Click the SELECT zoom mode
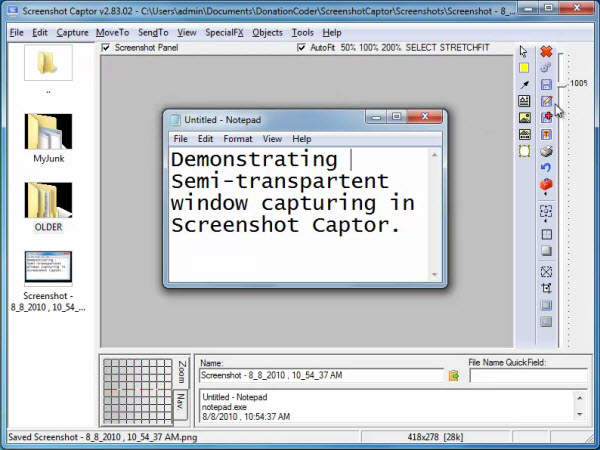 pos(421,48)
